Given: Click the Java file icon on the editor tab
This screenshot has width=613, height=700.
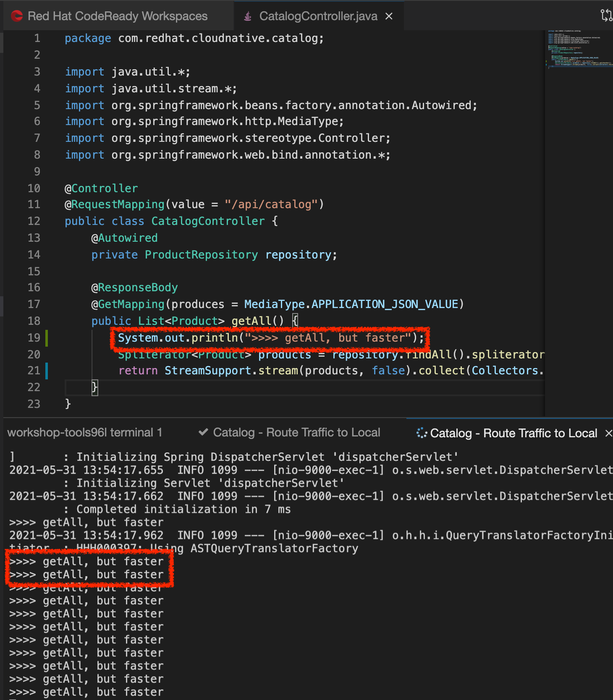Looking at the screenshot, I should click(x=248, y=16).
